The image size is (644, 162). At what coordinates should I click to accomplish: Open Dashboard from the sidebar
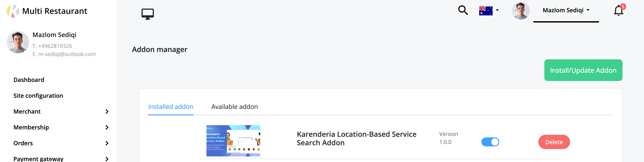pyautogui.click(x=29, y=80)
